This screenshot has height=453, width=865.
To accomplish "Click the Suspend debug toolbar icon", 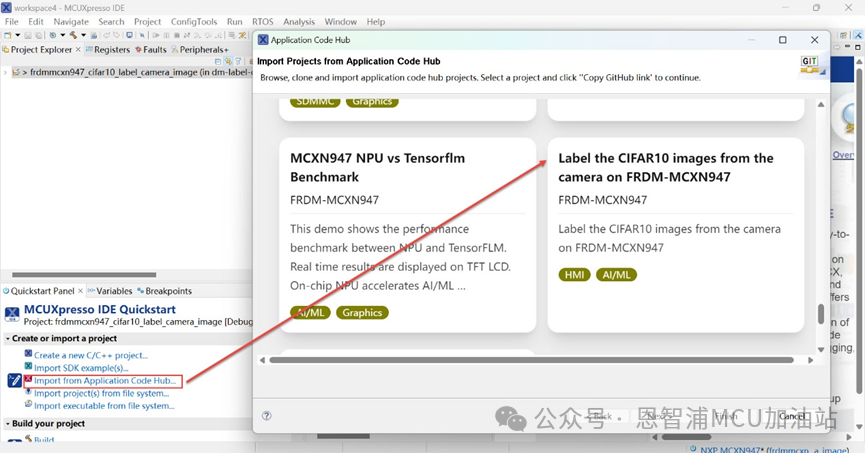I will pos(167,35).
